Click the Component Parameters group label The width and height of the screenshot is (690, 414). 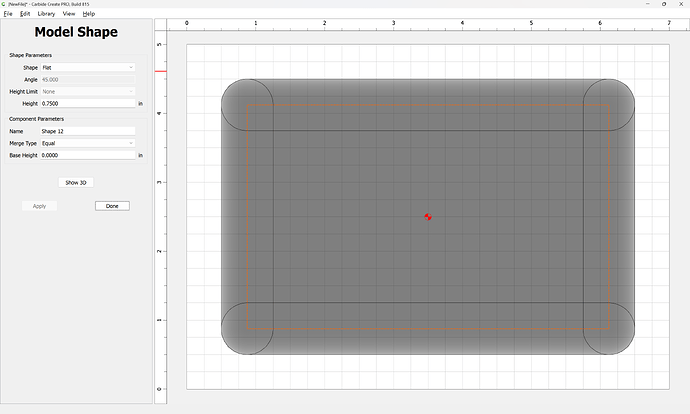click(x=37, y=119)
